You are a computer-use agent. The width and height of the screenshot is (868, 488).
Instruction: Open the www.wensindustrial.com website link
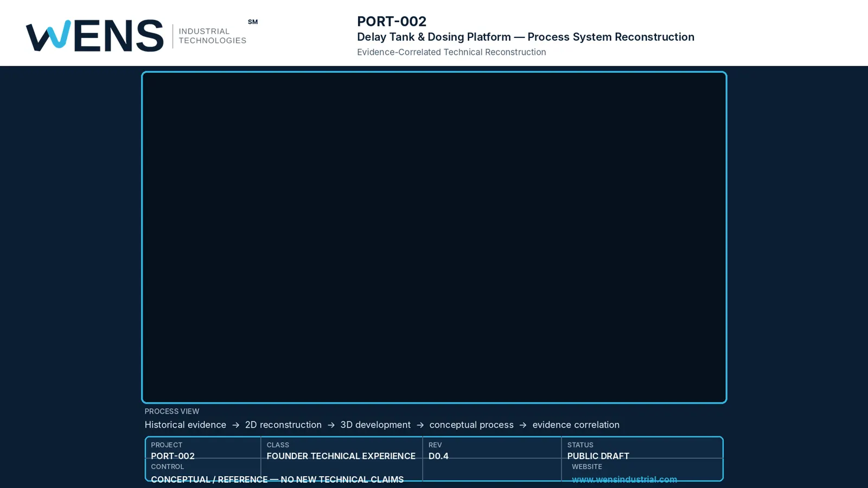(624, 479)
